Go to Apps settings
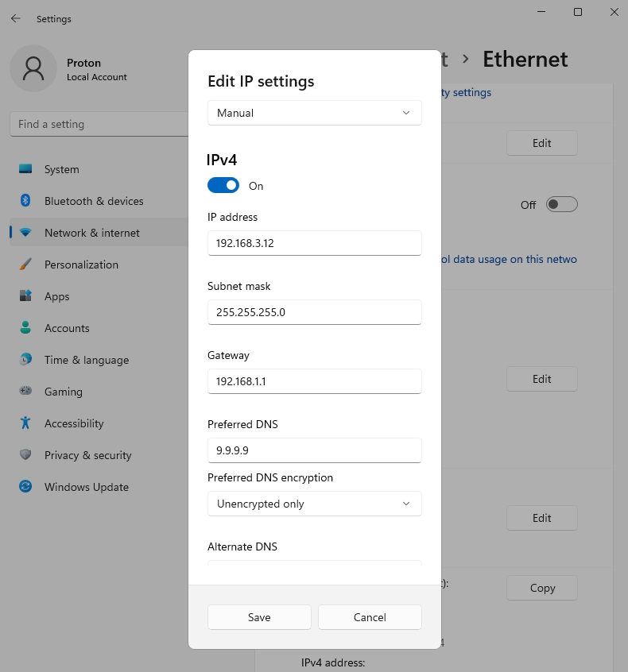Image resolution: width=628 pixels, height=672 pixels. click(99, 296)
